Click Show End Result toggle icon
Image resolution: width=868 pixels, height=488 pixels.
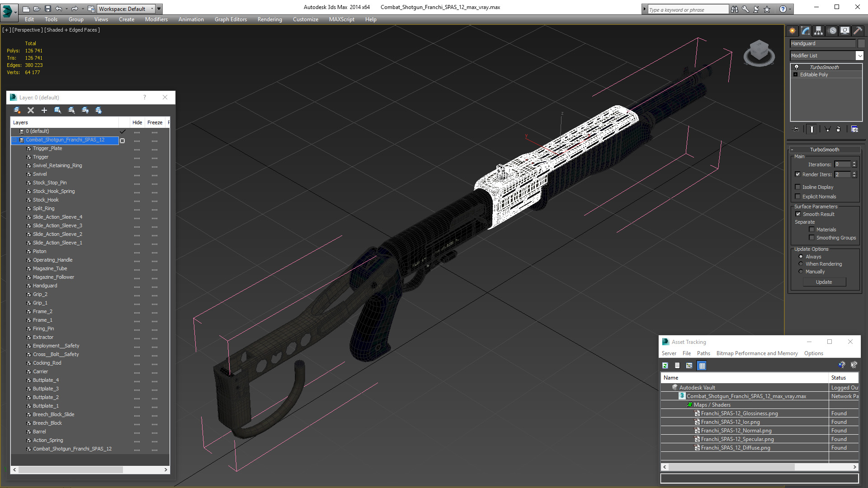tap(812, 129)
